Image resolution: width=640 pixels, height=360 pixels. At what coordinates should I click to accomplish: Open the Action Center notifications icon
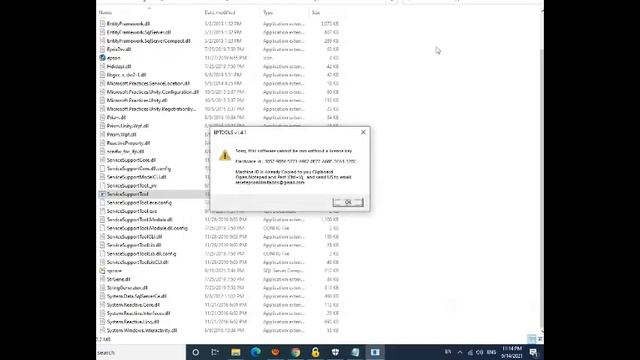coord(533,352)
